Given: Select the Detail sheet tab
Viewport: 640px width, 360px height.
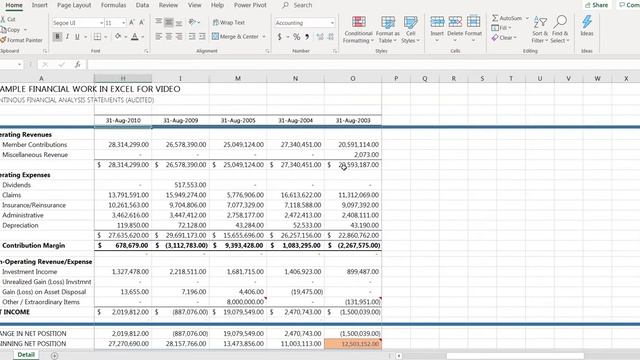Looking at the screenshot, I should [x=26, y=355].
